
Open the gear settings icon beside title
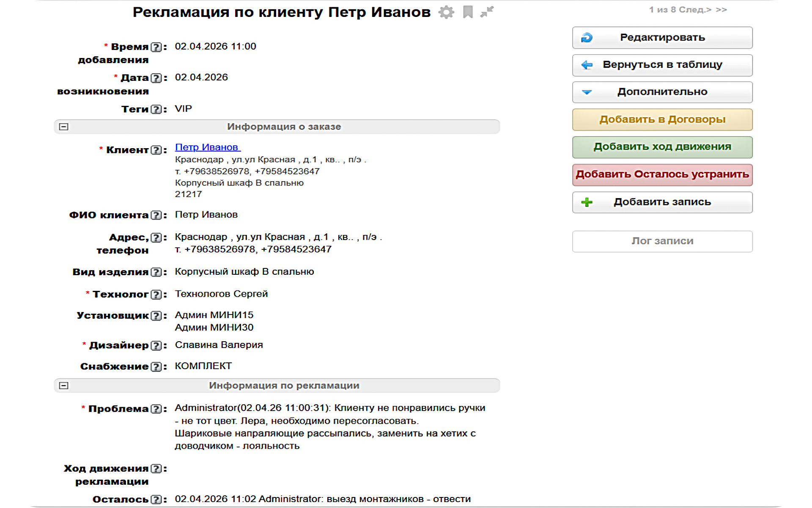446,12
